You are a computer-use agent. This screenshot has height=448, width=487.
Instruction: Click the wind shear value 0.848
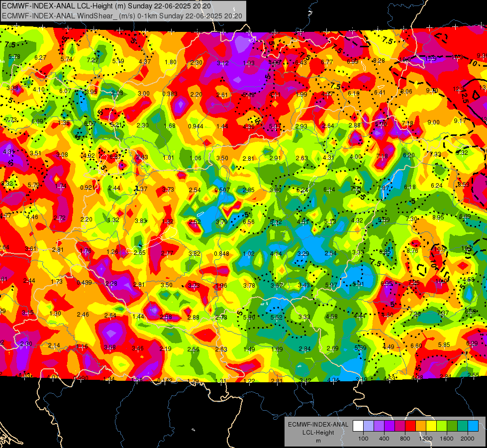point(222,254)
